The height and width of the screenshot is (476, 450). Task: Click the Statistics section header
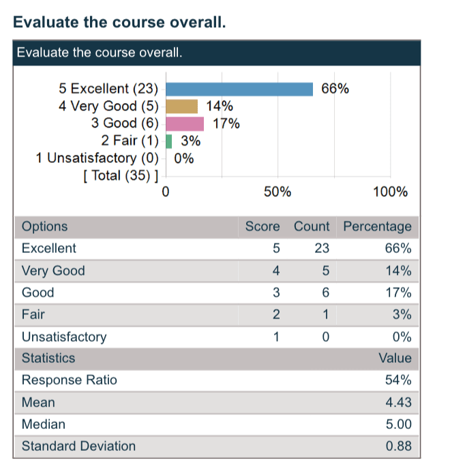48,358
